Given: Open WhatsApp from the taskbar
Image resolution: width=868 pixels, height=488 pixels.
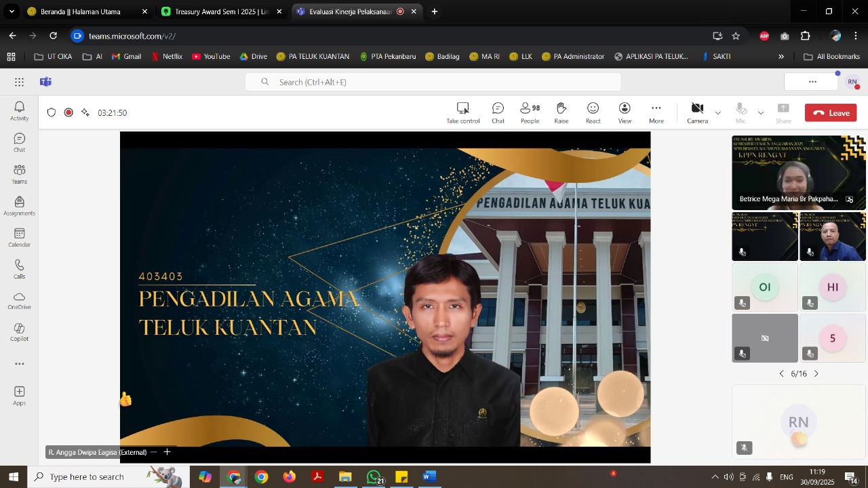Looking at the screenshot, I should pos(374,477).
